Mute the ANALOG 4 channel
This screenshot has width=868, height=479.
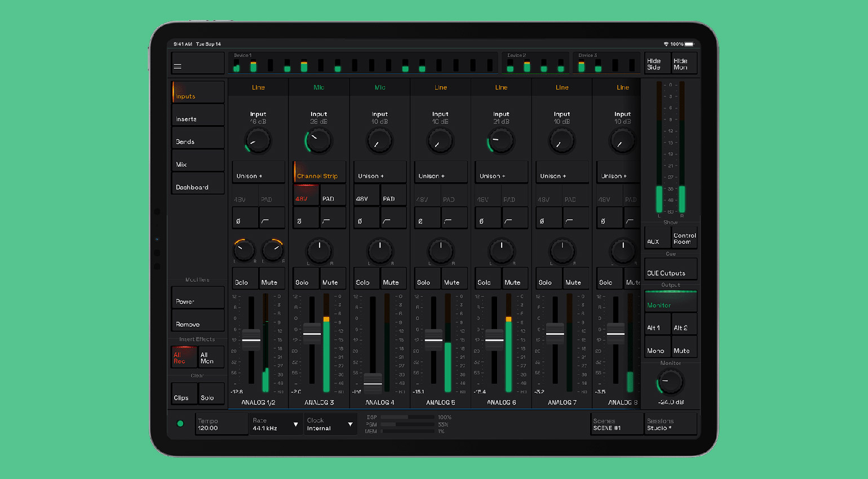click(393, 280)
